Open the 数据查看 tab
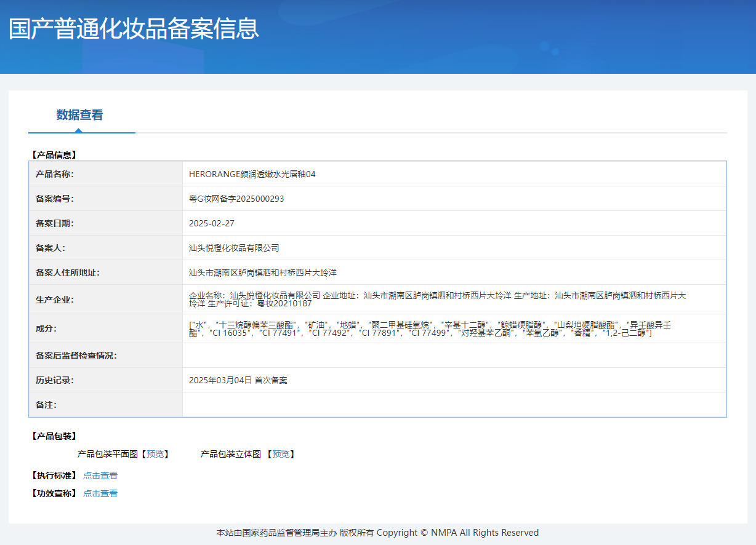Image resolution: width=756 pixels, height=545 pixels. [x=79, y=115]
